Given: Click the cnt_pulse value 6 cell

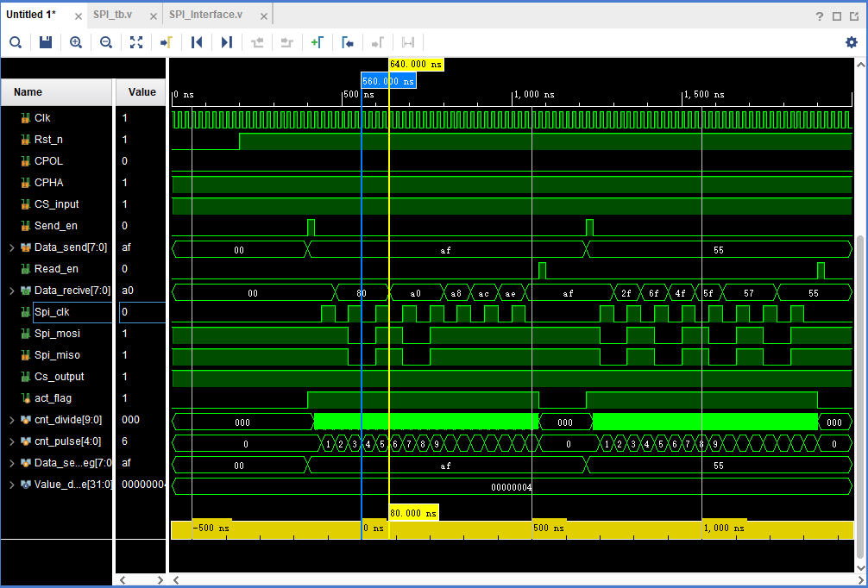Looking at the screenshot, I should pyautogui.click(x=141, y=441).
